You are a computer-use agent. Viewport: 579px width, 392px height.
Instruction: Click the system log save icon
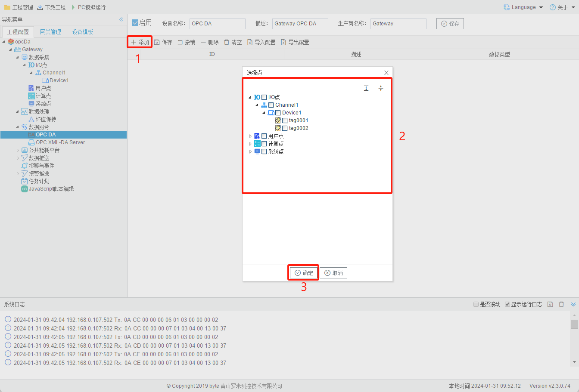click(550, 304)
